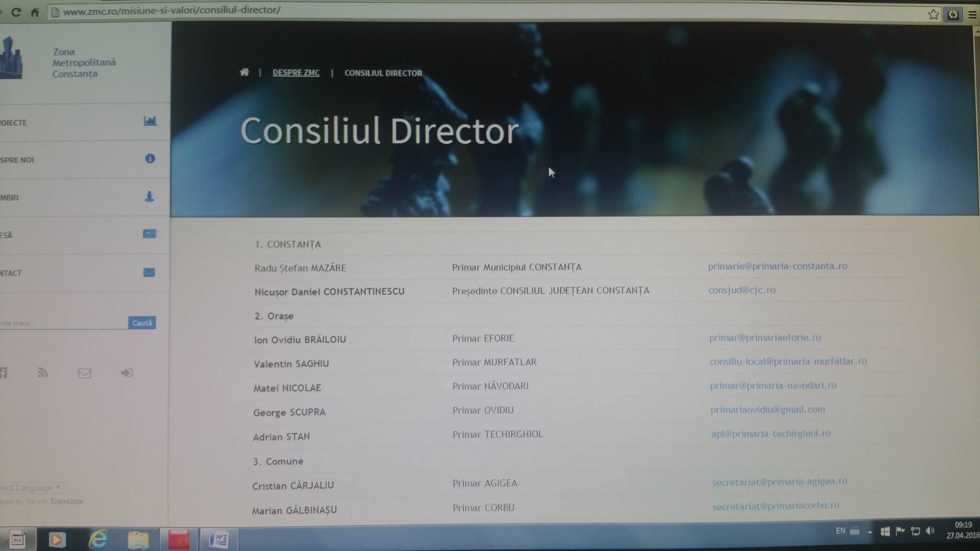Viewport: 980px width, 551px height.
Task: Email secretariat@primariacorbu.ro link
Action: coord(775,506)
